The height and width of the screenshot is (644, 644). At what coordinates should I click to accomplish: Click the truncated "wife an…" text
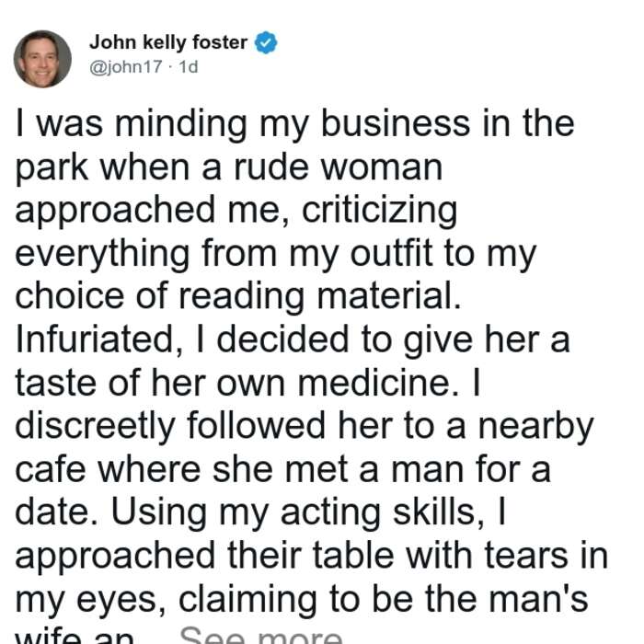(x=75, y=637)
